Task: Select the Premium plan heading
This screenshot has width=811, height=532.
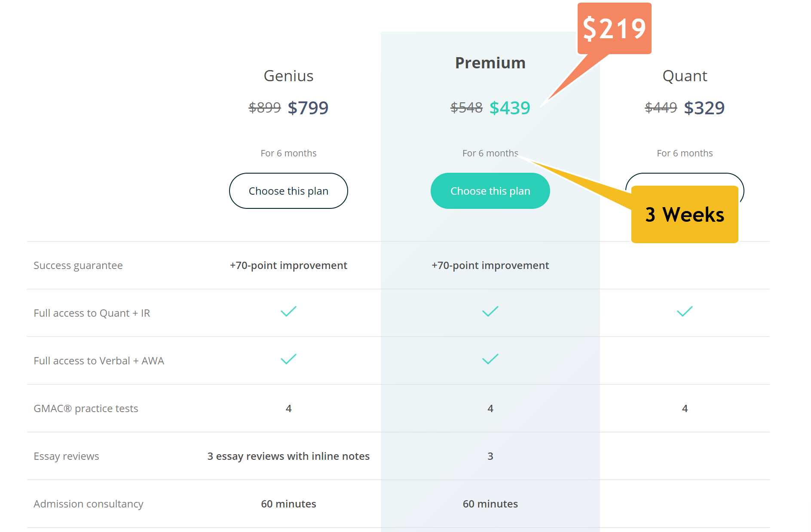Action: tap(490, 63)
